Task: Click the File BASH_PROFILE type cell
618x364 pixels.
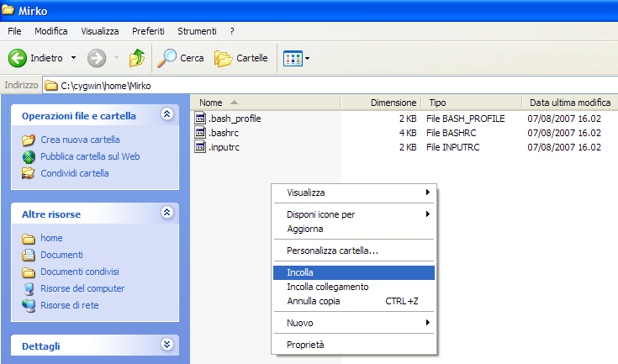Action: (x=466, y=119)
